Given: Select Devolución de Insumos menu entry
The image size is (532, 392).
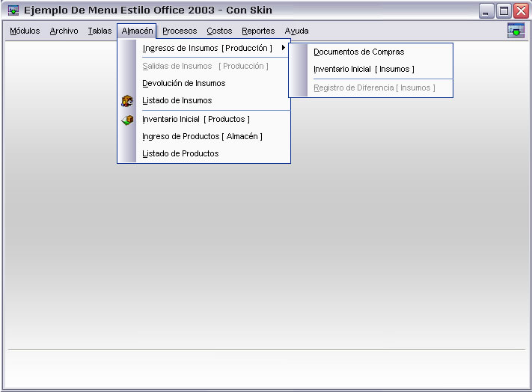Looking at the screenshot, I should point(183,84).
